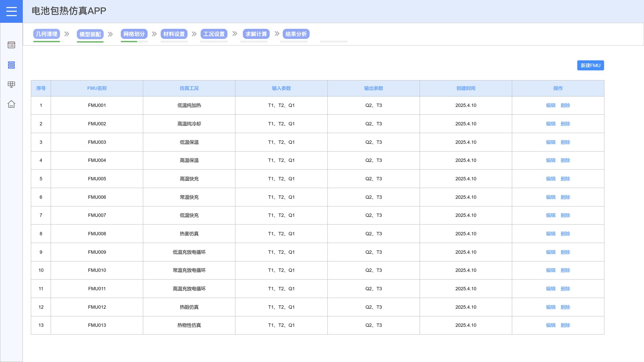Select the 低温充放电循环 cell
The height and width of the screenshot is (362, 644).
189,252
